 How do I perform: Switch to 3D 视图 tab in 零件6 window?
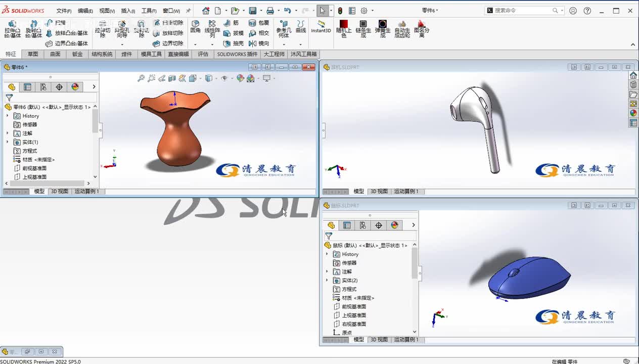coord(59,192)
